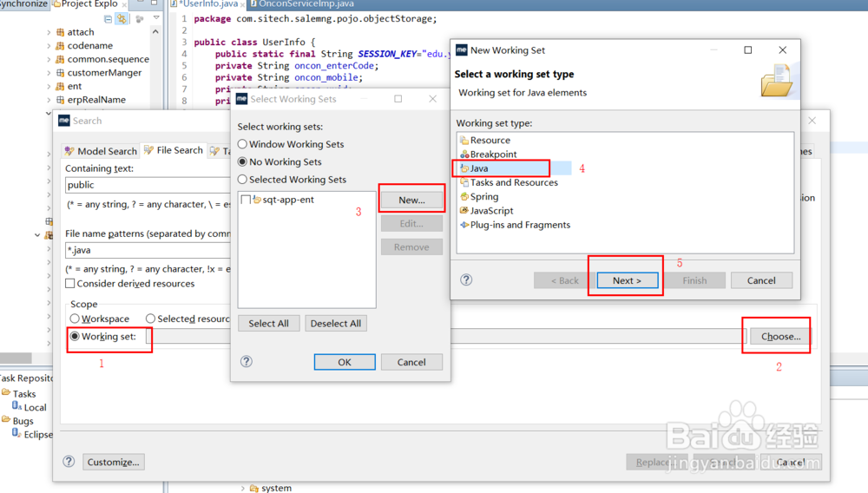Select the Selected resources scope radio

point(150,319)
